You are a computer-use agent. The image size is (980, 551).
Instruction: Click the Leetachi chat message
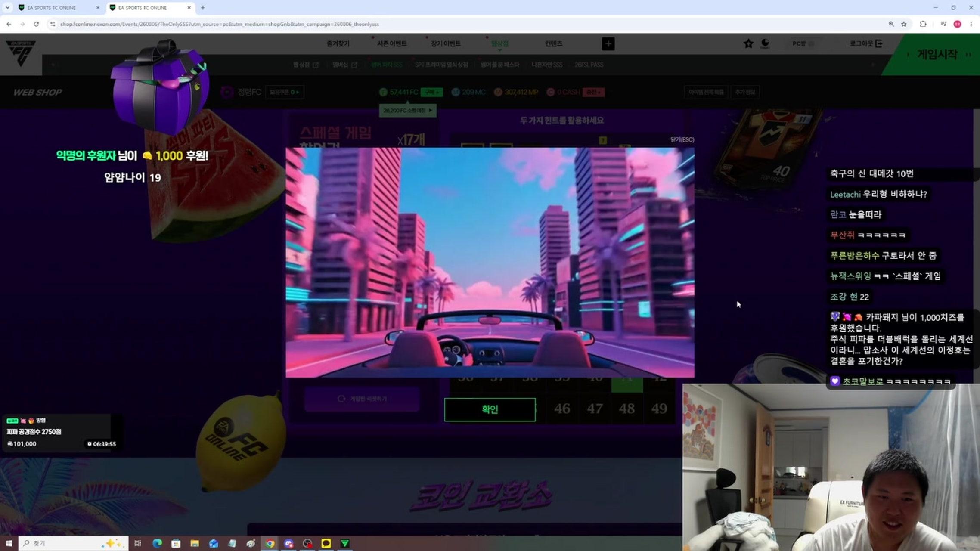tap(878, 194)
